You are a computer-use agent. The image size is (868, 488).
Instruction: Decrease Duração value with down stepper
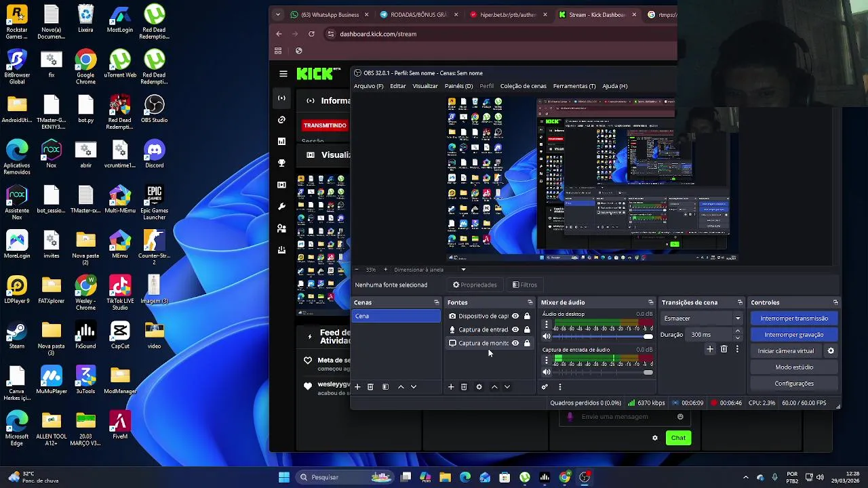[738, 338]
